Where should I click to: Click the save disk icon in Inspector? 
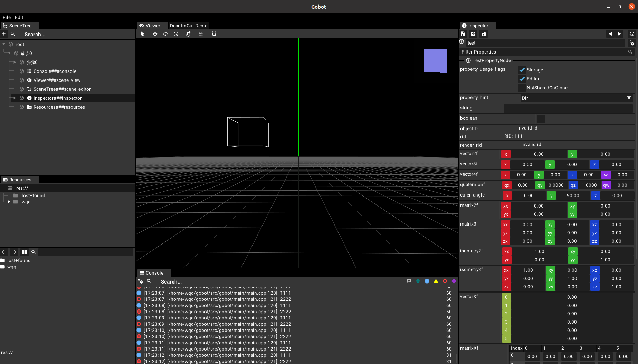(x=484, y=34)
